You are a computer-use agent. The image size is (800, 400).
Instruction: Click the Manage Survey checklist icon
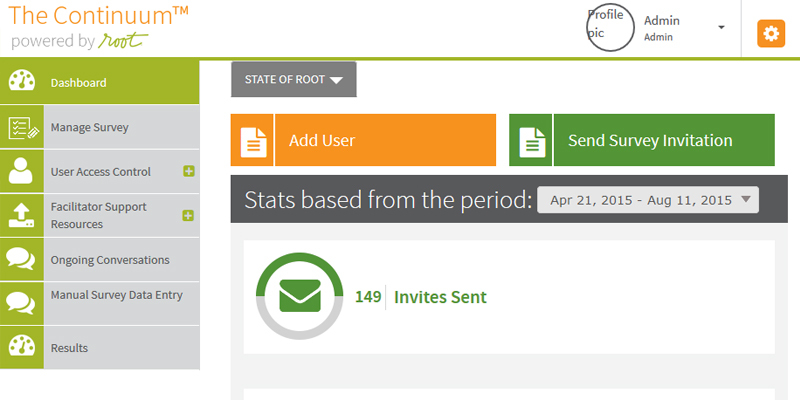[x=22, y=127]
